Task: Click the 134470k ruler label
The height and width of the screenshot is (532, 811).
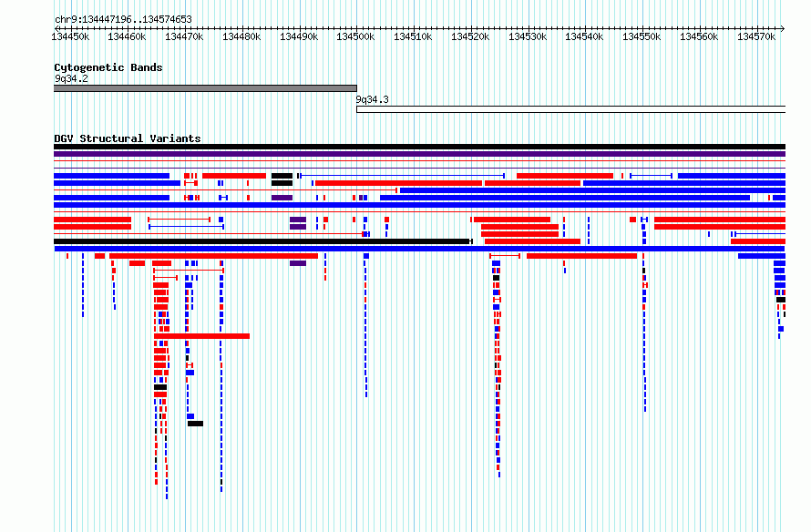Action: (x=184, y=37)
